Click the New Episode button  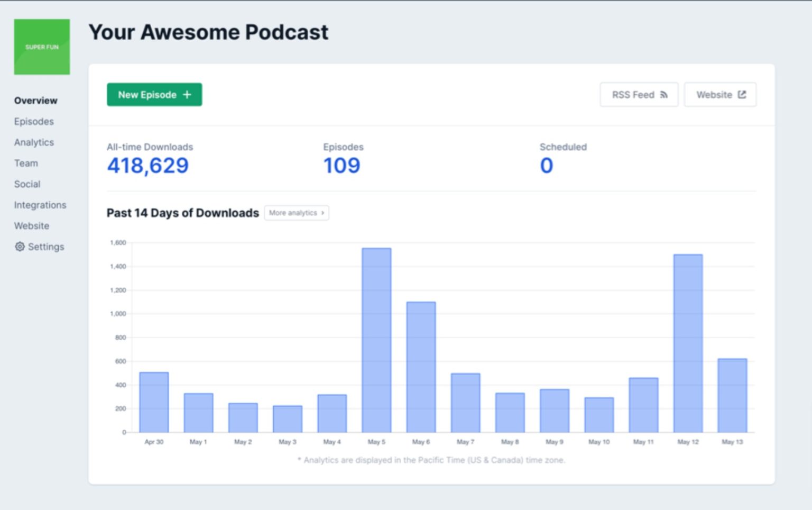click(154, 94)
